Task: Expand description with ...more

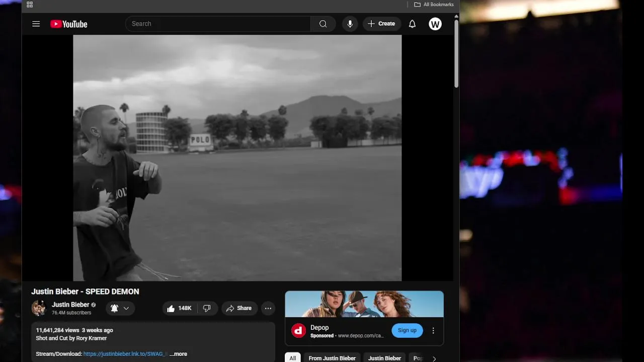Action: coord(178,354)
